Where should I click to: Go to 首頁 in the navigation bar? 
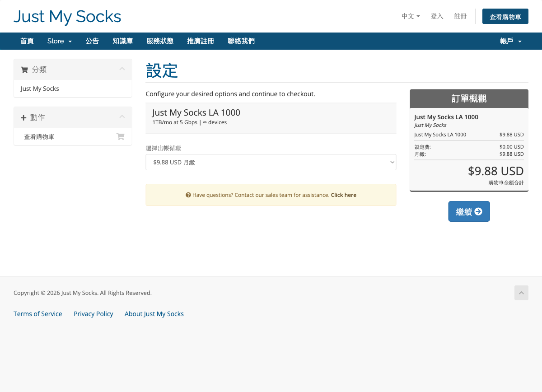coord(27,41)
